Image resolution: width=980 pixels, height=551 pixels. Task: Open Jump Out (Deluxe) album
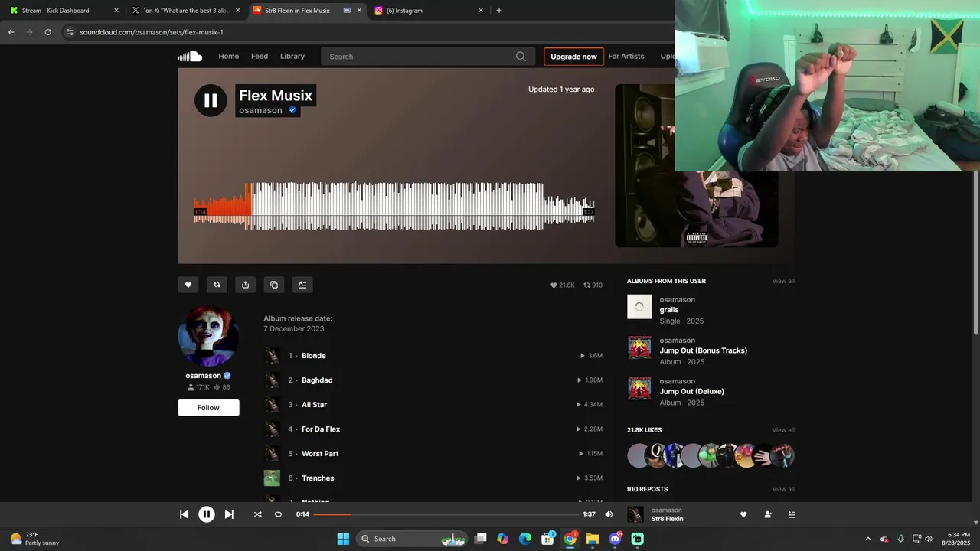pyautogui.click(x=692, y=391)
